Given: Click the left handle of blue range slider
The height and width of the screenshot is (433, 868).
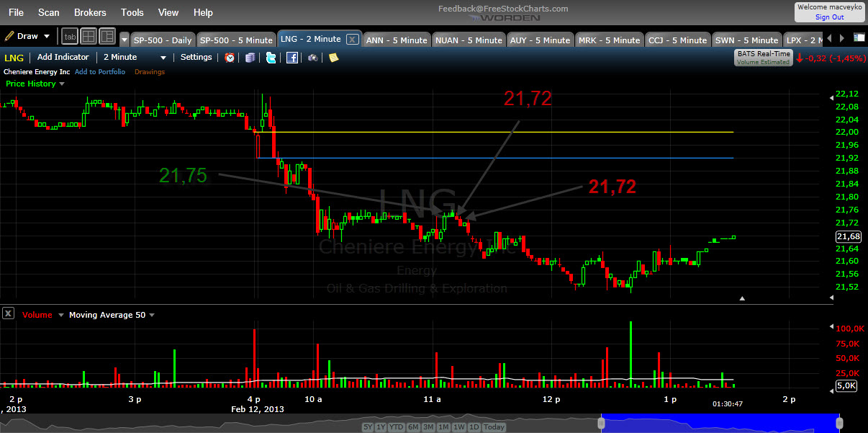Looking at the screenshot, I should pos(601,424).
